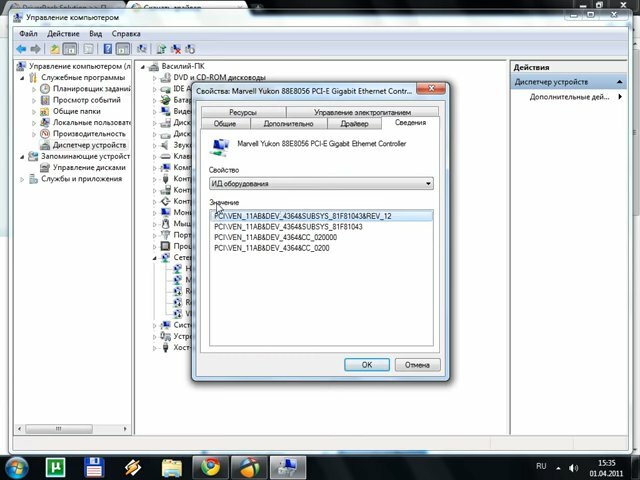Collapse Служебные программы node
This screenshot has width=640, height=480.
[22, 78]
